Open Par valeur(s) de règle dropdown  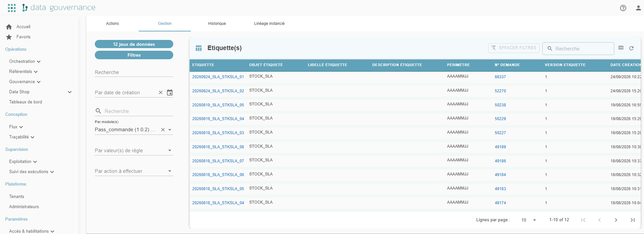click(170, 151)
